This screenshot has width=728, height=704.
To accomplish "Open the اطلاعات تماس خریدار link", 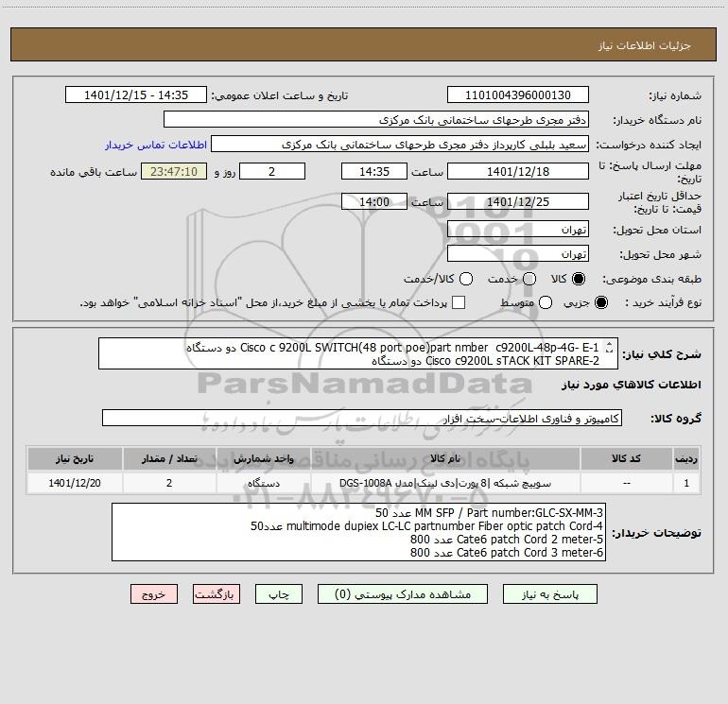I will click(156, 145).
